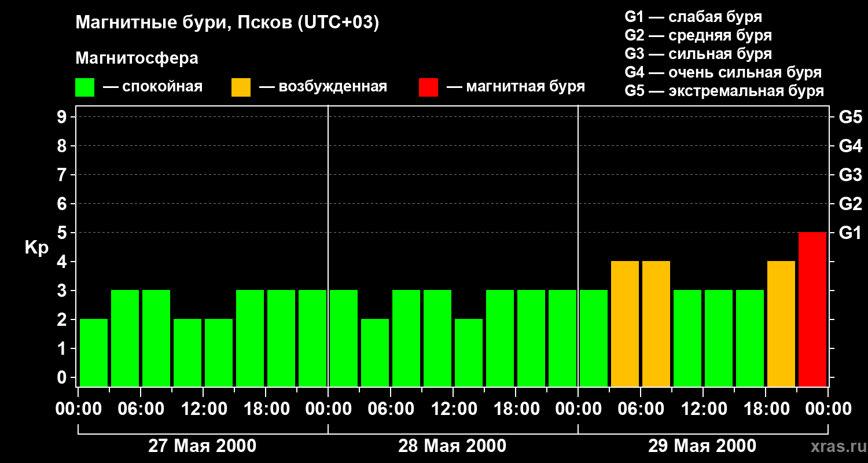Click the 'G3 — сильная буря' line
Screen dimensions: 868x463
[698, 54]
